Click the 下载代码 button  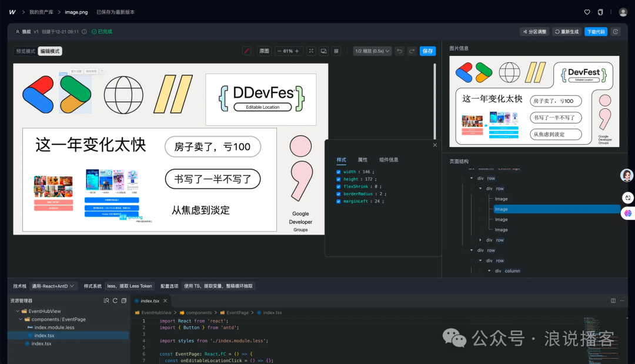(596, 32)
